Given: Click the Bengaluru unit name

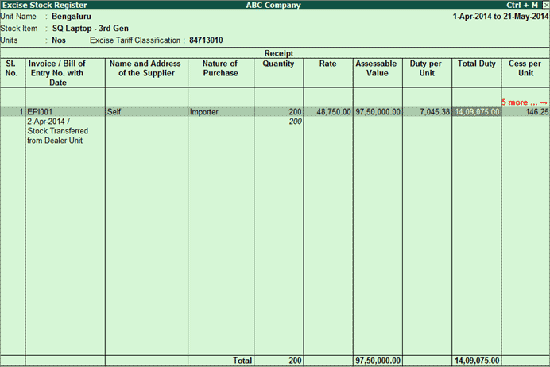Looking at the screenshot, I should tap(72, 16).
